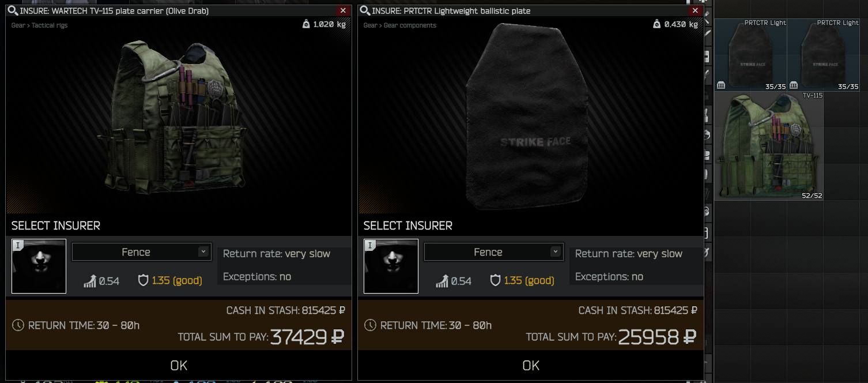Confirm ballistic plate insurance with OK

tap(531, 365)
